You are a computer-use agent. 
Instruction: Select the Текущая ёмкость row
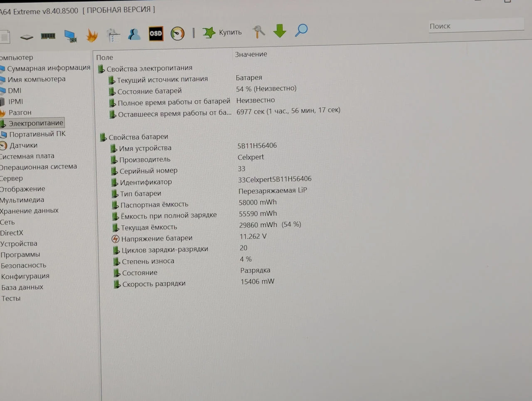click(149, 228)
